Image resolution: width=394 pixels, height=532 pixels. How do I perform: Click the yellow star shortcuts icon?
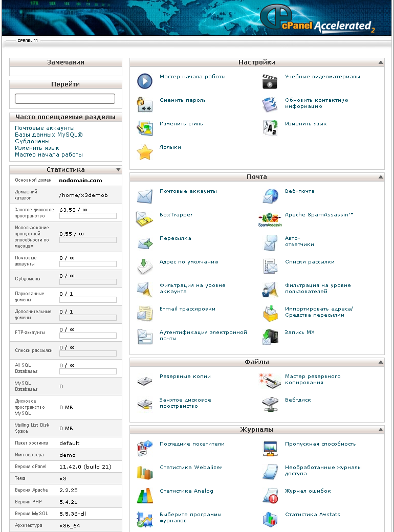tap(145, 152)
